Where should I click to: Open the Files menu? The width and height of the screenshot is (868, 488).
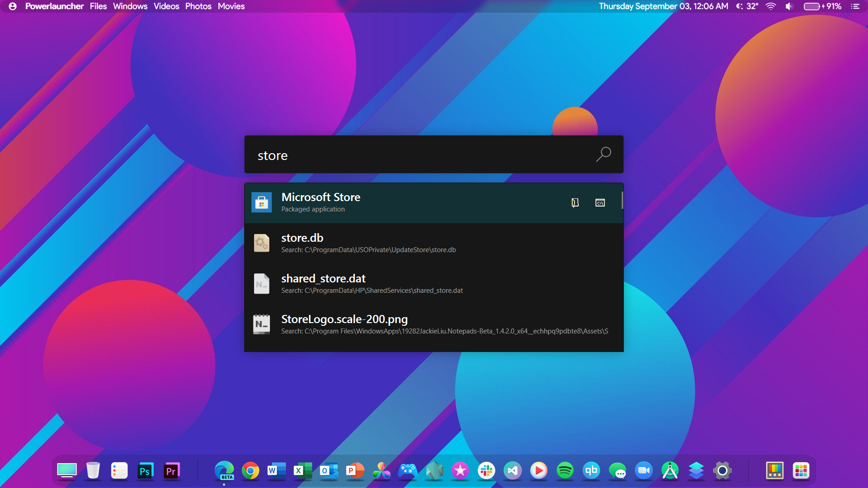pos(98,6)
